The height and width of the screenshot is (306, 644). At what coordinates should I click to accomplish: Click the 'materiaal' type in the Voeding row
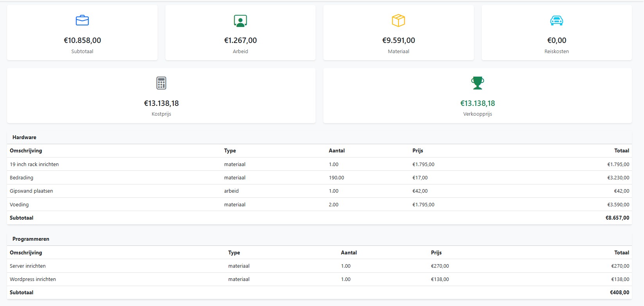click(x=235, y=205)
